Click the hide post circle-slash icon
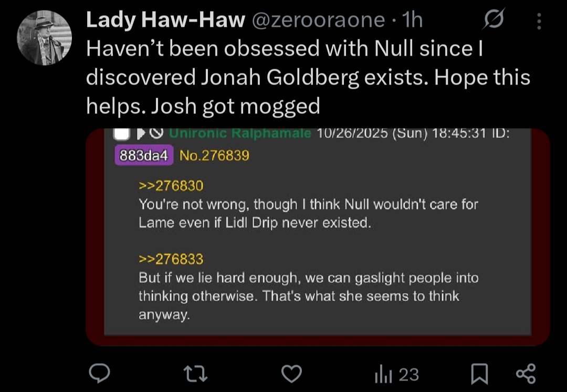The image size is (567, 392). point(156,134)
